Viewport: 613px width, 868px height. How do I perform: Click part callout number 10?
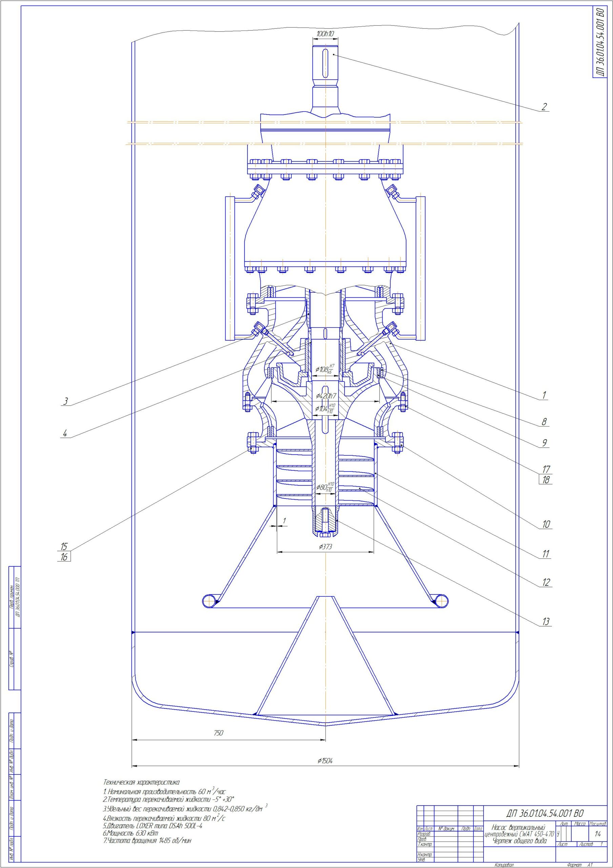[546, 524]
